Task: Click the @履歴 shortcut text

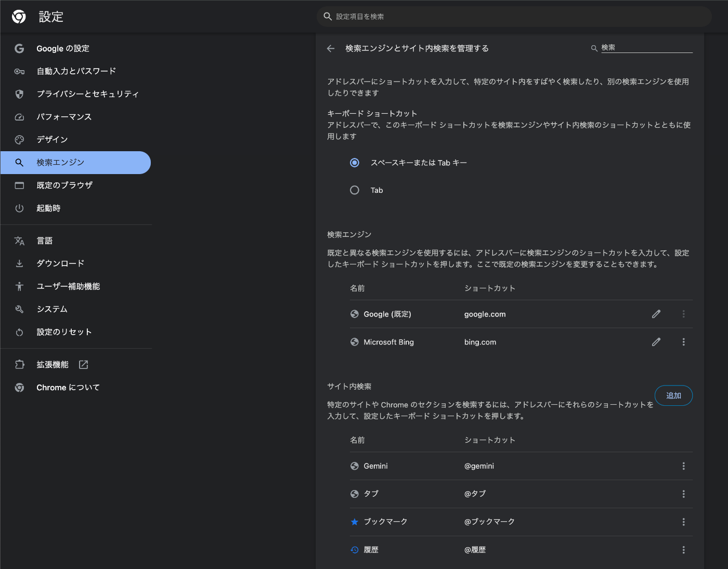Action: pyautogui.click(x=475, y=550)
